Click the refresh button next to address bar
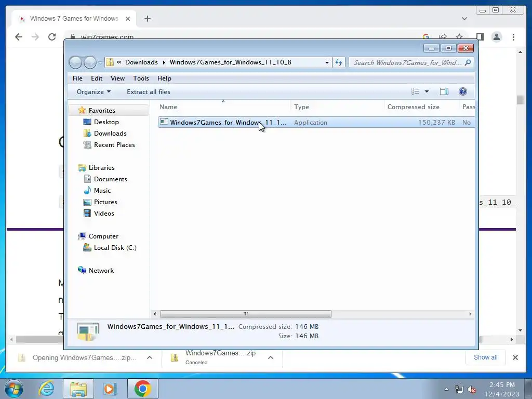Image resolution: width=532 pixels, height=399 pixels. coord(339,62)
